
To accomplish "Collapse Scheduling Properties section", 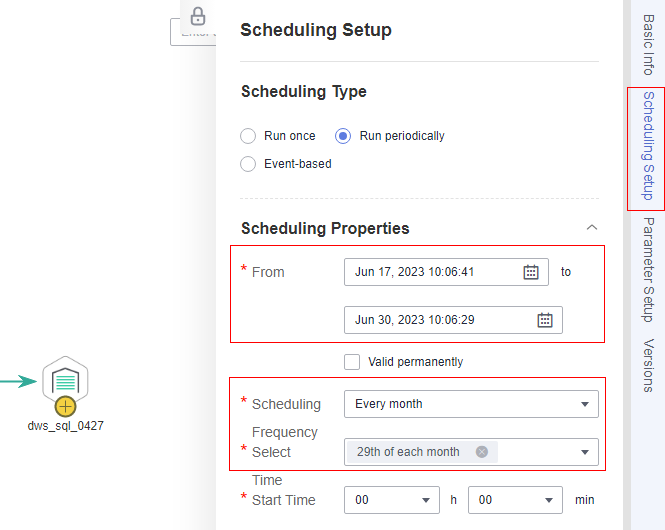I will [x=591, y=228].
